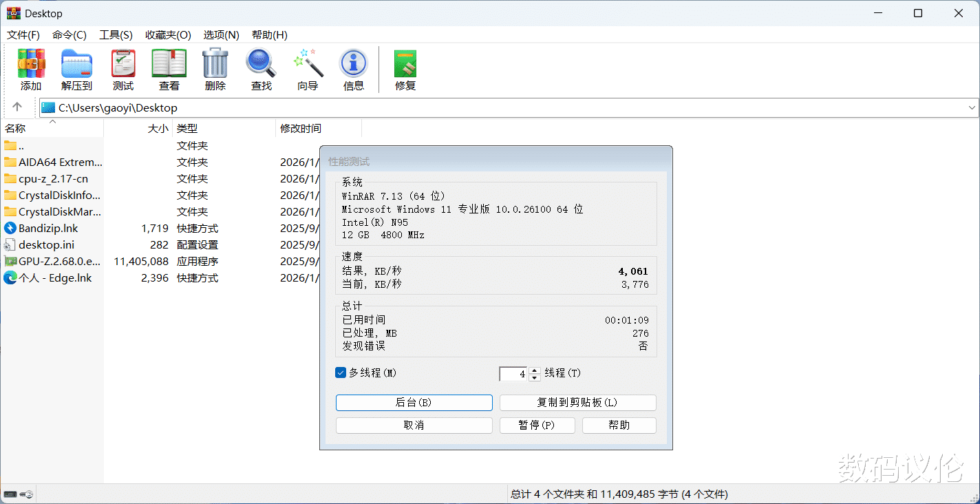This screenshot has width=980, height=504.
Task: Go up one folder with the arrow
Action: 17,107
